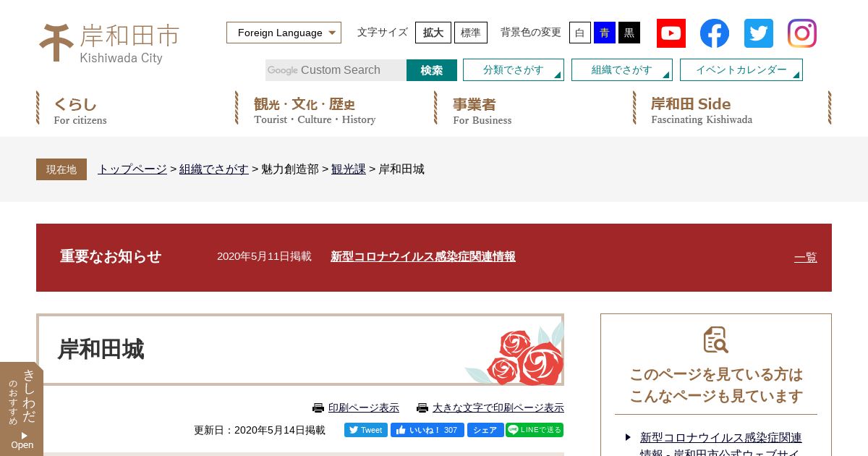Send the page via LINEで送る button
Image resolution: width=868 pixels, height=456 pixels.
pyautogui.click(x=535, y=430)
